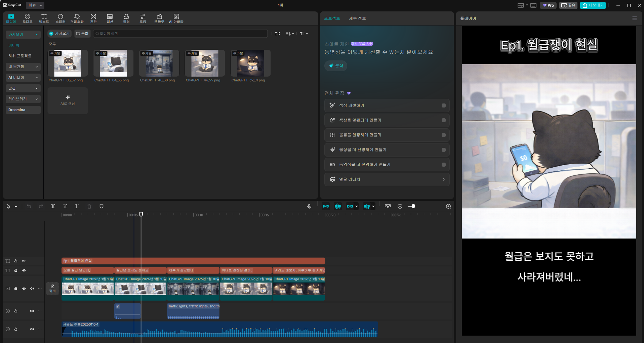This screenshot has width=644, height=343.
Task: Open the 스티커 (Stickers) panel
Action: [61, 18]
